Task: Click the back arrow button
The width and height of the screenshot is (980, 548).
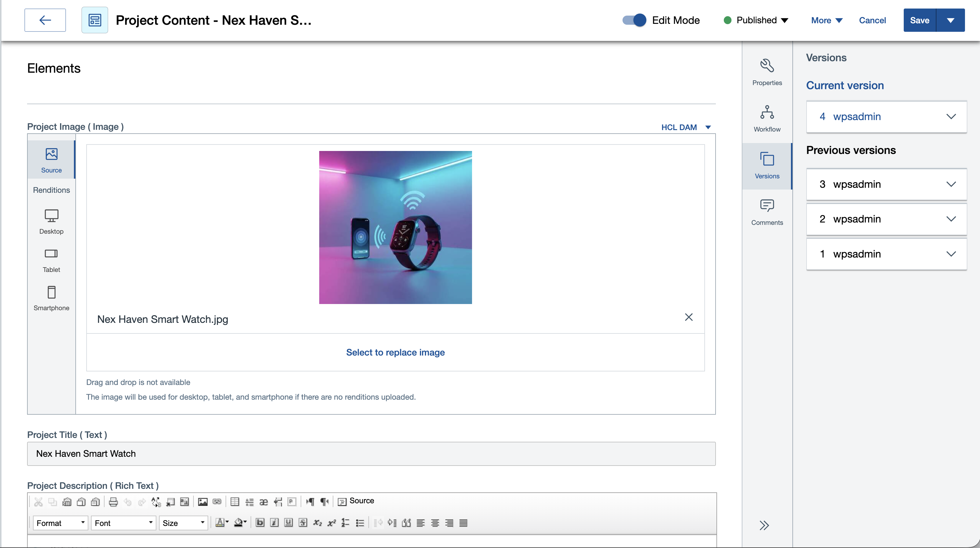Action: point(45,20)
